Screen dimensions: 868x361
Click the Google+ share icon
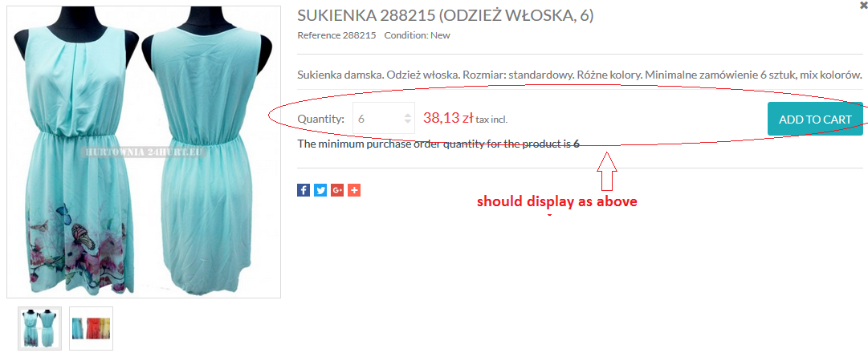338,190
